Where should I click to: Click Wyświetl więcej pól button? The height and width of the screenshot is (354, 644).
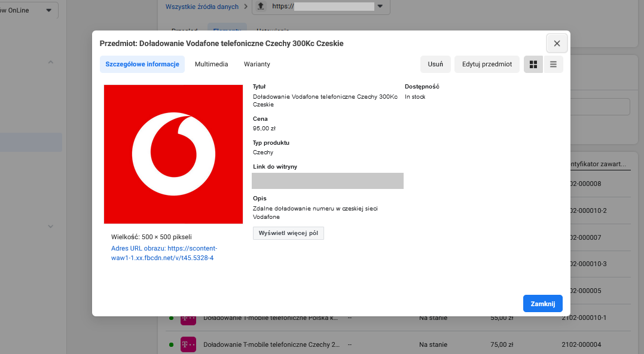tap(288, 233)
